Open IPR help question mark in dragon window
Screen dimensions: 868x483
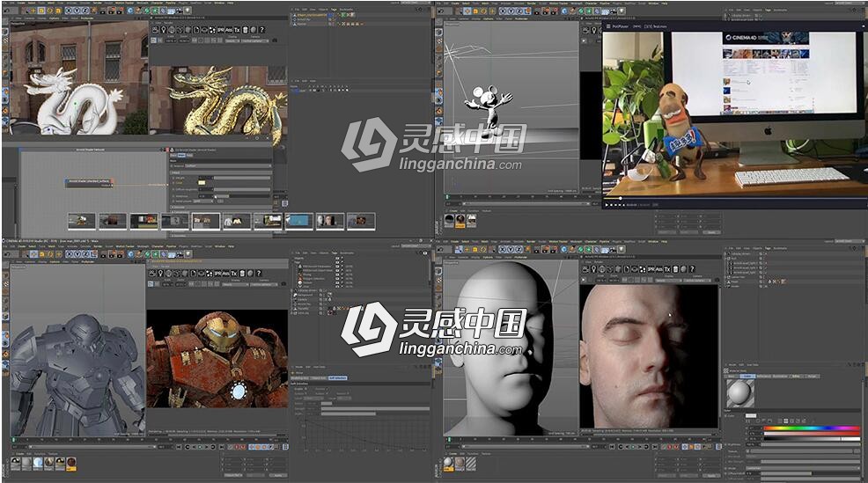[x=262, y=29]
